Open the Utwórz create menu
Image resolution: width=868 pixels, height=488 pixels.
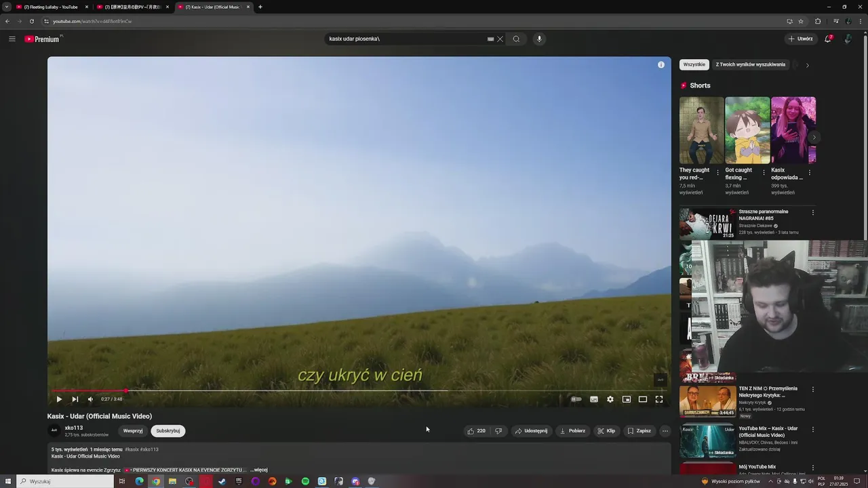pos(801,39)
